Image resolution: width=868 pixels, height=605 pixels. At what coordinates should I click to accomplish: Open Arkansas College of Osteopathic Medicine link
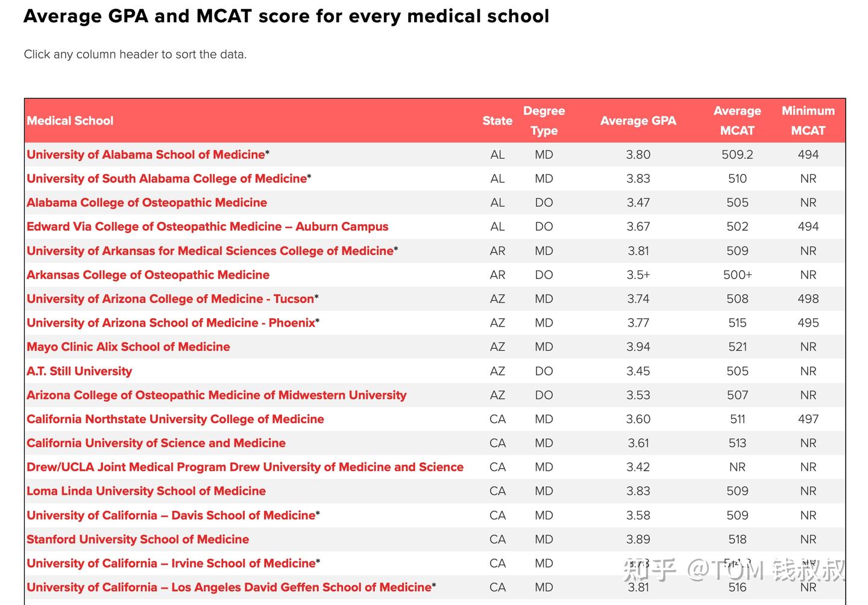click(148, 275)
